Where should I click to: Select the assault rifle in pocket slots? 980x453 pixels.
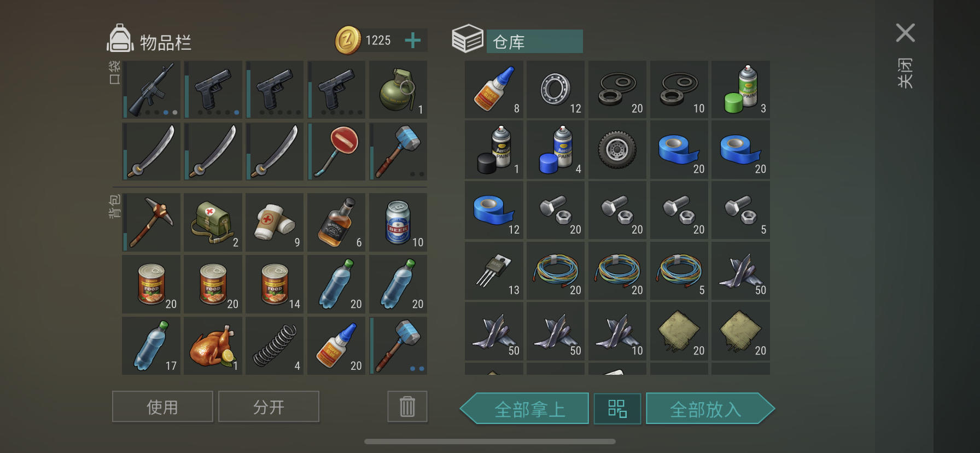[151, 90]
